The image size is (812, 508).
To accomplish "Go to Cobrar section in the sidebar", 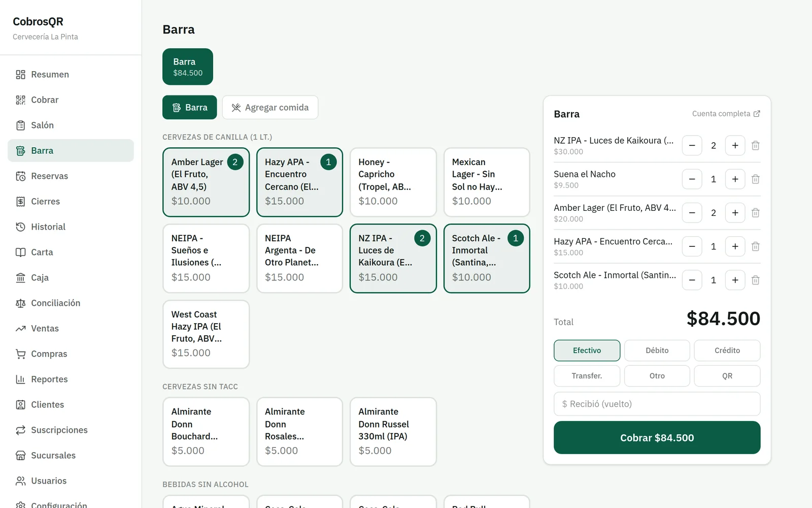I will [71, 100].
